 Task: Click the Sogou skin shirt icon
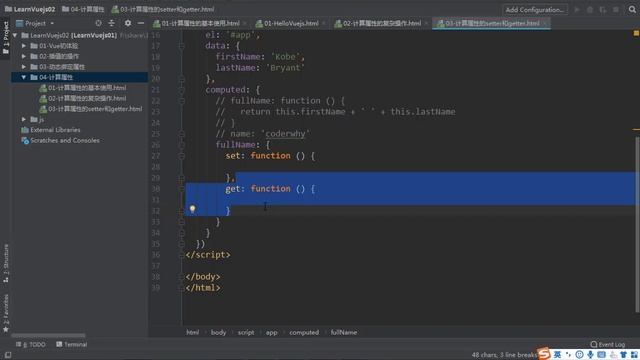click(x=623, y=355)
